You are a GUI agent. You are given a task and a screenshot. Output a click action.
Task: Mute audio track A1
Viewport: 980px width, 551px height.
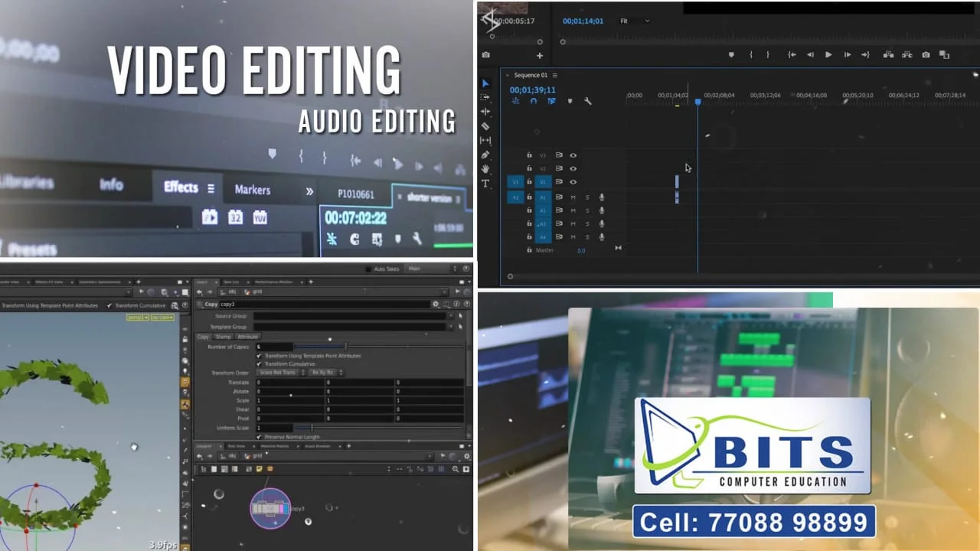pos(573,197)
